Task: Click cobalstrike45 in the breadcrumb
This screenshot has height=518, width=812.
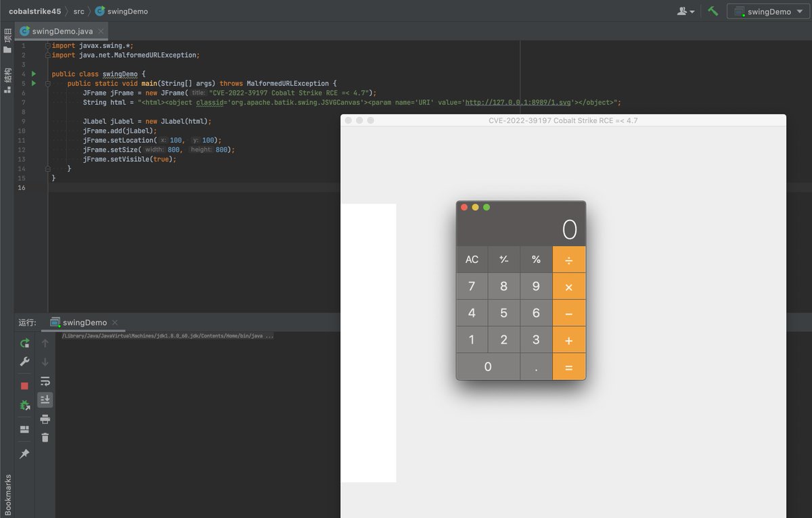Action: click(x=35, y=11)
